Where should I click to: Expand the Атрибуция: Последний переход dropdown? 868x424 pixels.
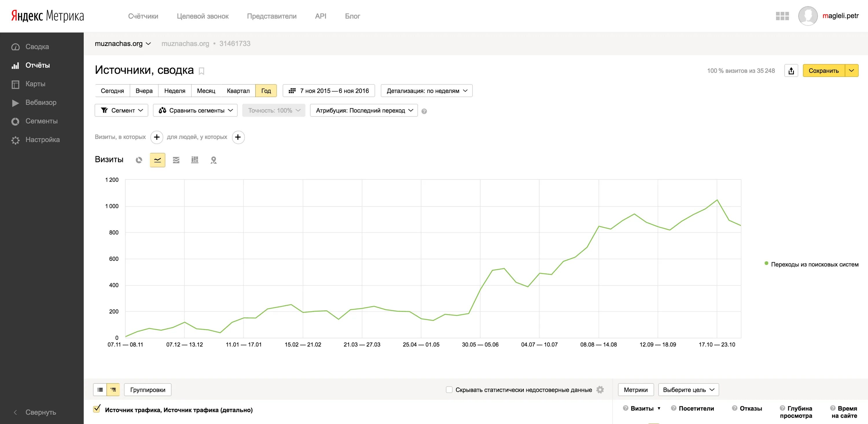coord(364,110)
